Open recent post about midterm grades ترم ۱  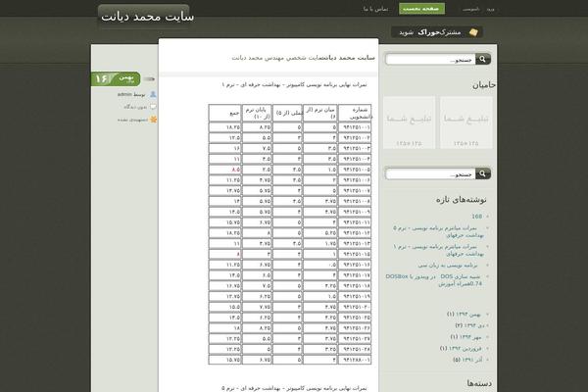click(x=438, y=250)
